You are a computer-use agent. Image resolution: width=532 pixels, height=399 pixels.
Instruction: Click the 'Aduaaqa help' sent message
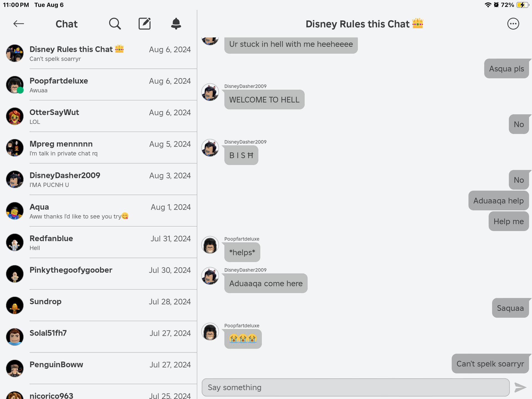coord(498,201)
